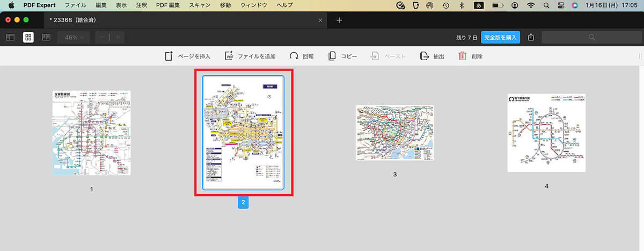Open the 移動 menu
The width and height of the screenshot is (644, 251).
pos(225,5)
